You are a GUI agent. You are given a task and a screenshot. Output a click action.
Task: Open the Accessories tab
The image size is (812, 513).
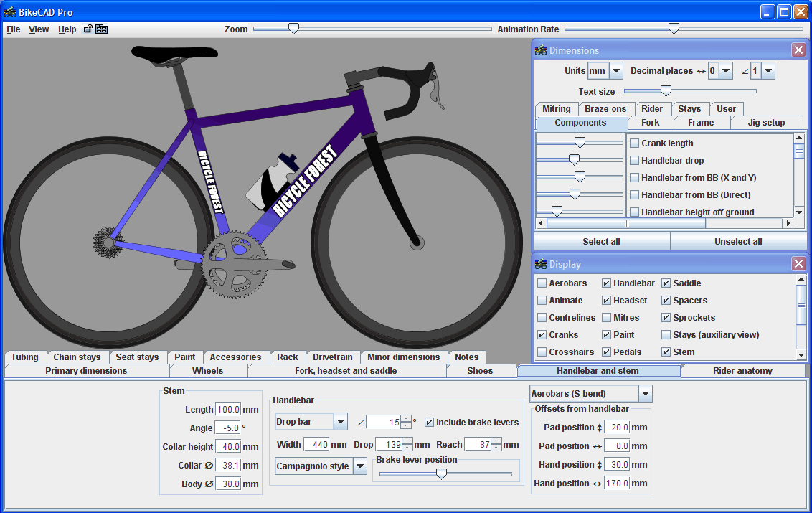pos(235,357)
